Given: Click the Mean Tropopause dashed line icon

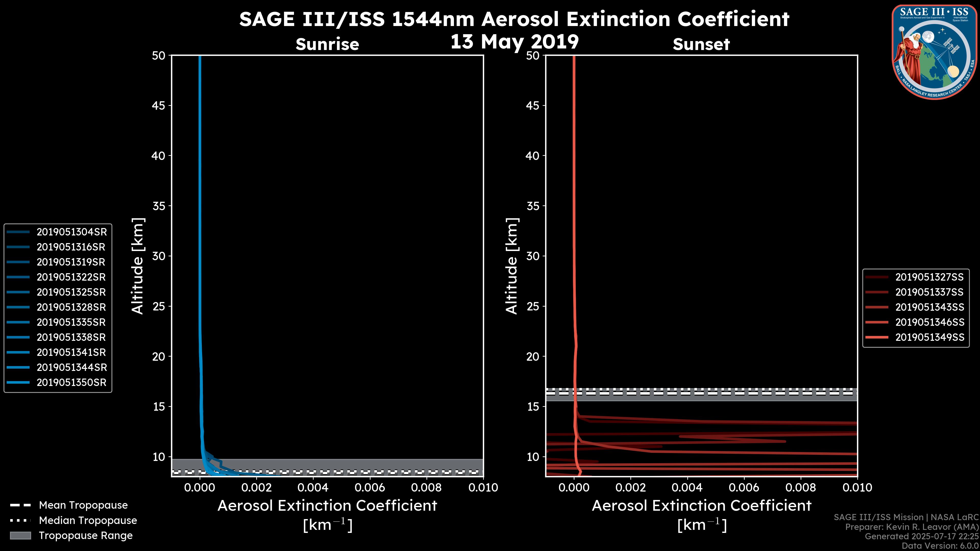Looking at the screenshot, I should click(x=20, y=505).
